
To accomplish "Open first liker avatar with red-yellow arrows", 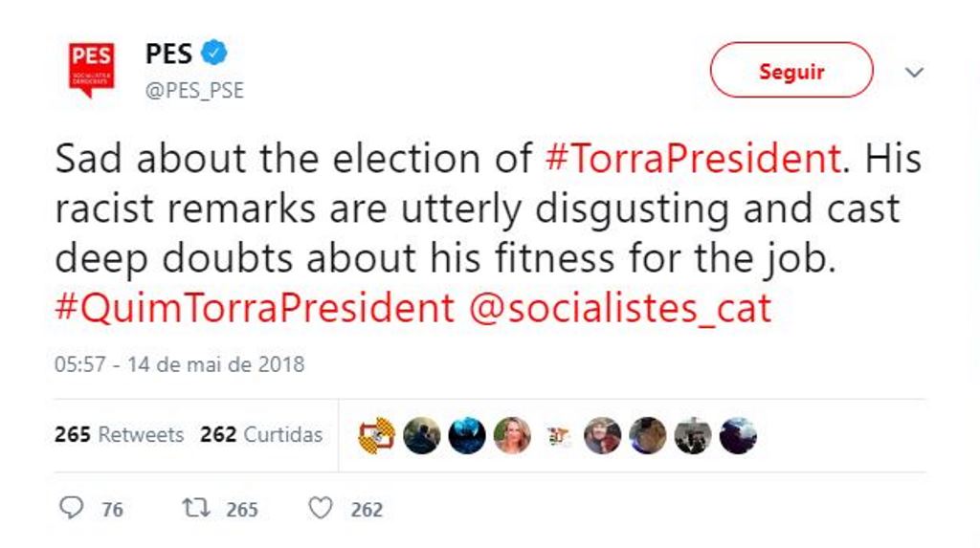I will click(x=376, y=436).
